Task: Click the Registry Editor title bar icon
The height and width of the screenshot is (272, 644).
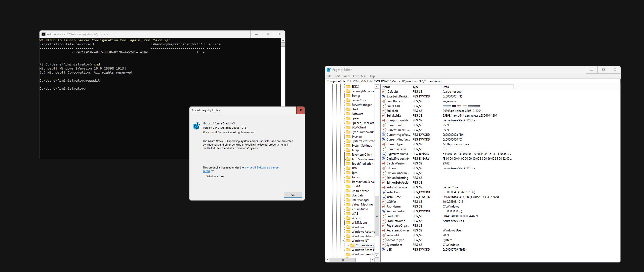Action: [329, 70]
